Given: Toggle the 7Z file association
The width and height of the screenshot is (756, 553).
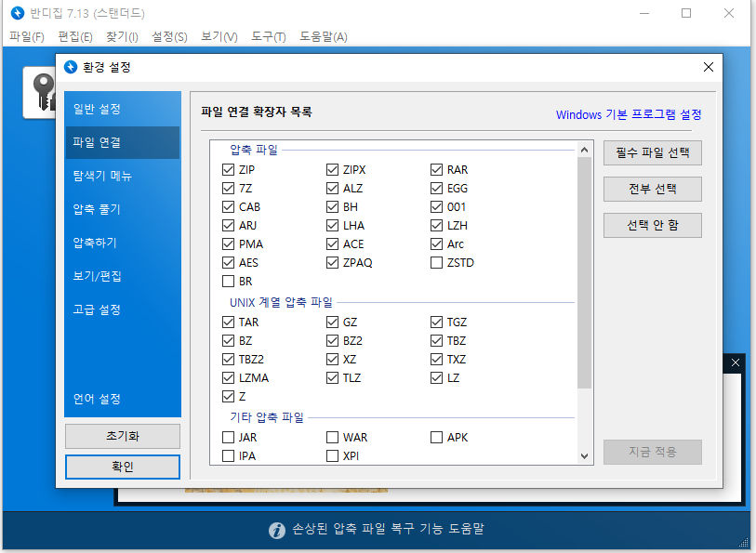Looking at the screenshot, I should pos(228,189).
